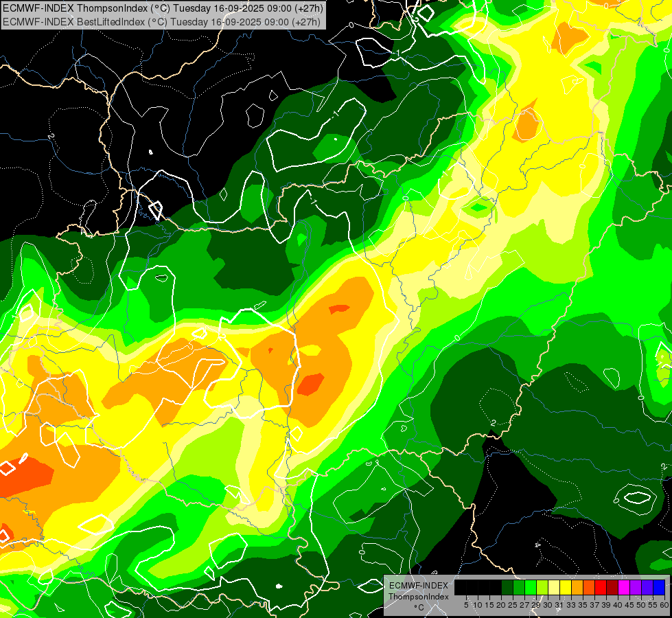Click the legend value label '5'
The width and height of the screenshot is (672, 618).
coord(466,605)
